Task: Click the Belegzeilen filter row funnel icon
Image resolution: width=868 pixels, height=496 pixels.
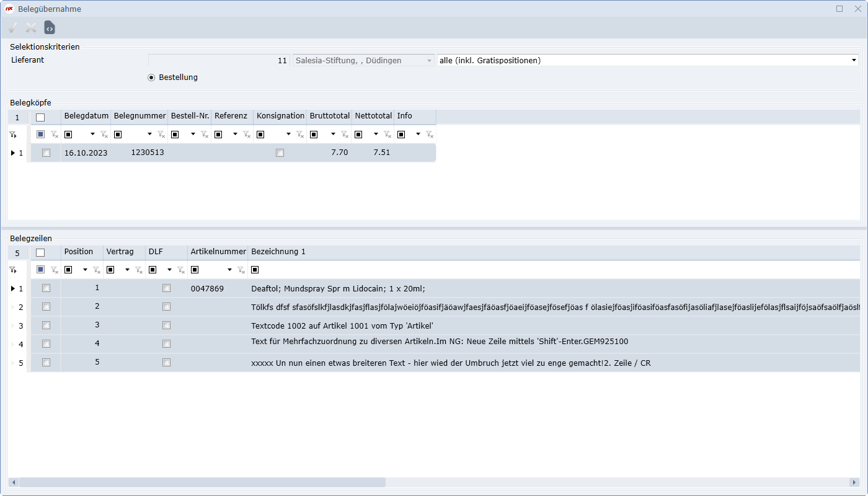Action: point(12,270)
